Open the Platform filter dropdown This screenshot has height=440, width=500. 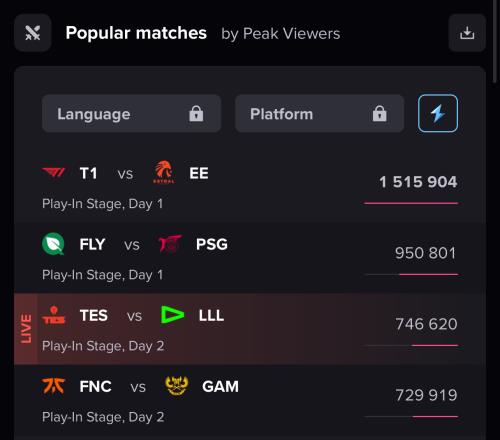tap(320, 113)
